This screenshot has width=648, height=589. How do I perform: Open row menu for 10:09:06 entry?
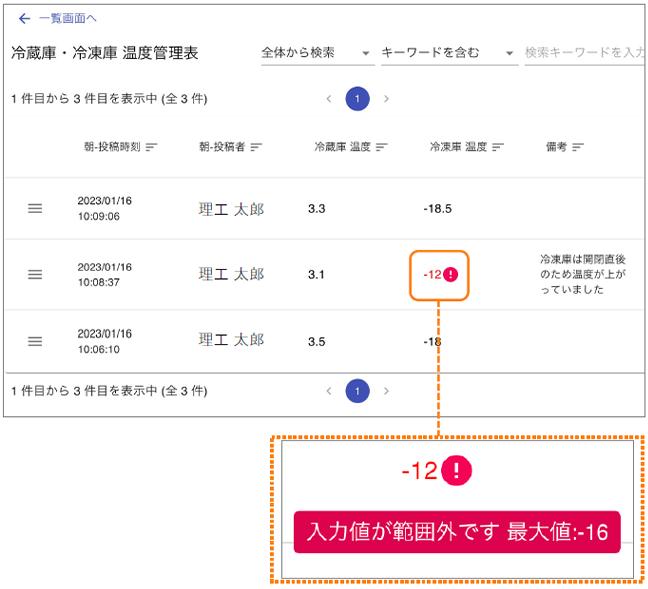pyautogui.click(x=35, y=208)
